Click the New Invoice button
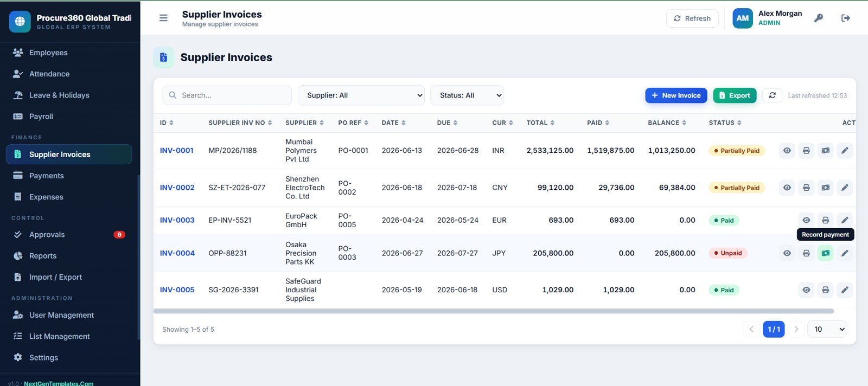This screenshot has height=386, width=868. pos(676,95)
